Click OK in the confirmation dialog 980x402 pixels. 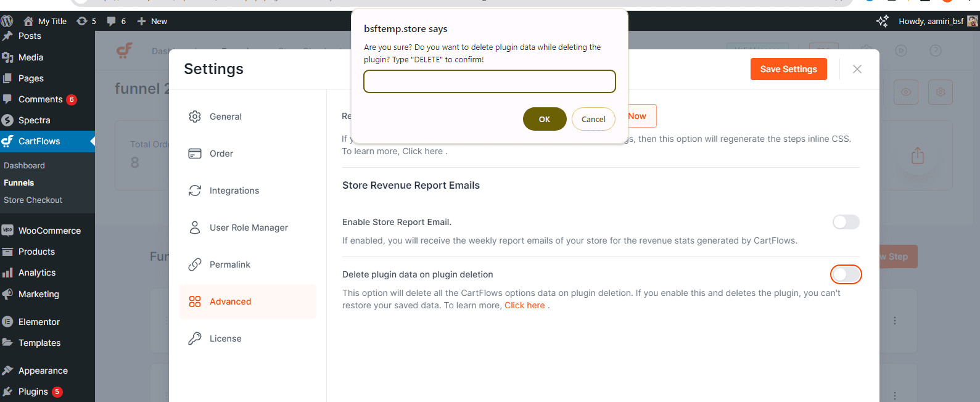point(544,119)
